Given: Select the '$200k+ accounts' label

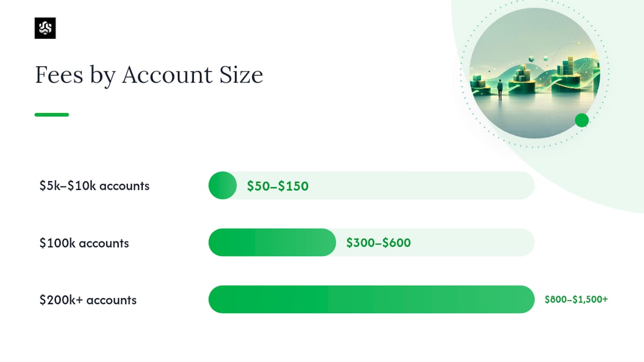Looking at the screenshot, I should (x=88, y=300).
